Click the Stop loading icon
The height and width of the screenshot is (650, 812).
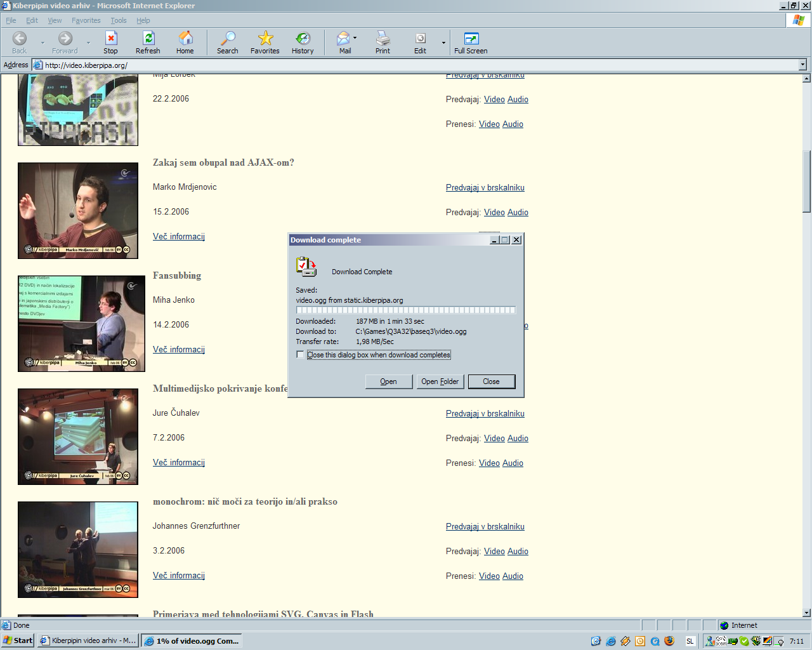pos(111,38)
